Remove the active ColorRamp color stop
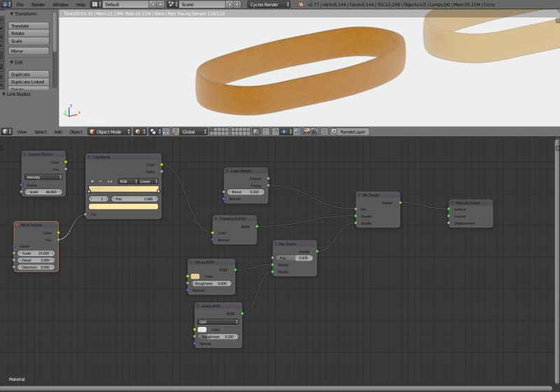Viewport: 560px width, 392px height. [100, 181]
